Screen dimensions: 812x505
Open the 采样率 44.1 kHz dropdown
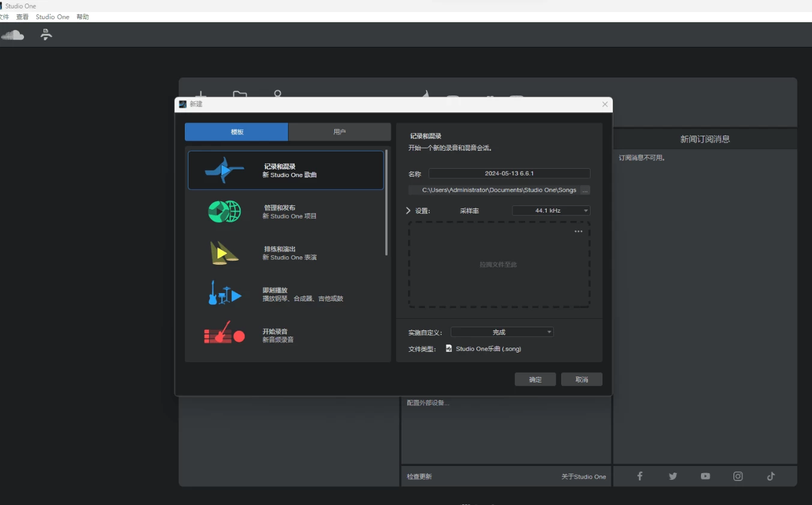[x=551, y=211]
